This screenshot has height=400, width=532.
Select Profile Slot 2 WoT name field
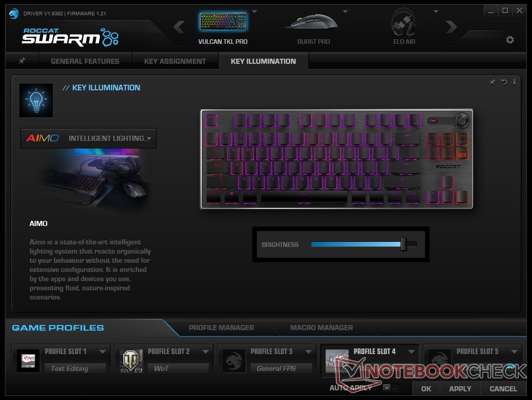(x=178, y=368)
